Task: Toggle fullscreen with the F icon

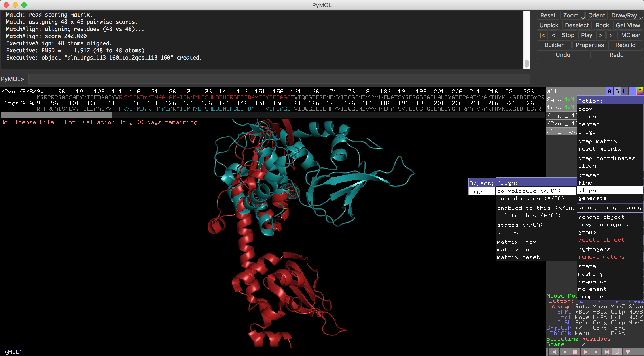Action: click(638, 352)
